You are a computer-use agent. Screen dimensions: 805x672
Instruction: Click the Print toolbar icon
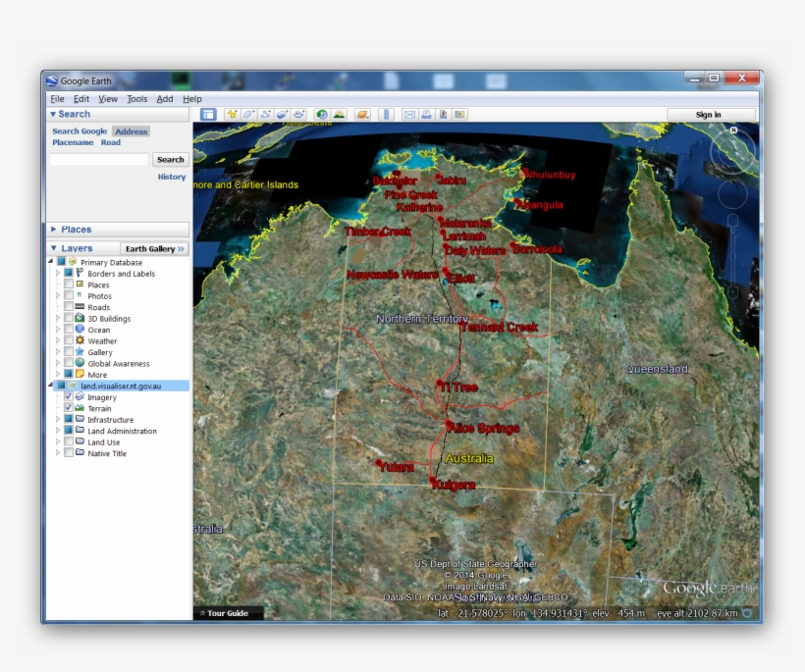pyautogui.click(x=427, y=115)
